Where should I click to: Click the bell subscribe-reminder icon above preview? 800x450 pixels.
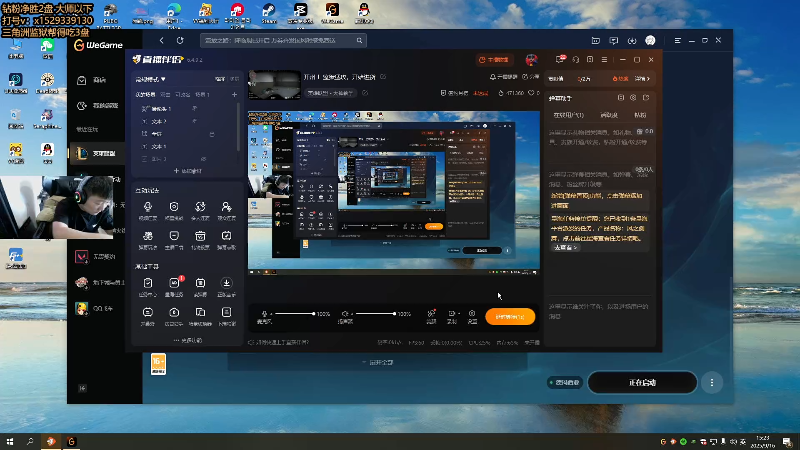coord(492,77)
